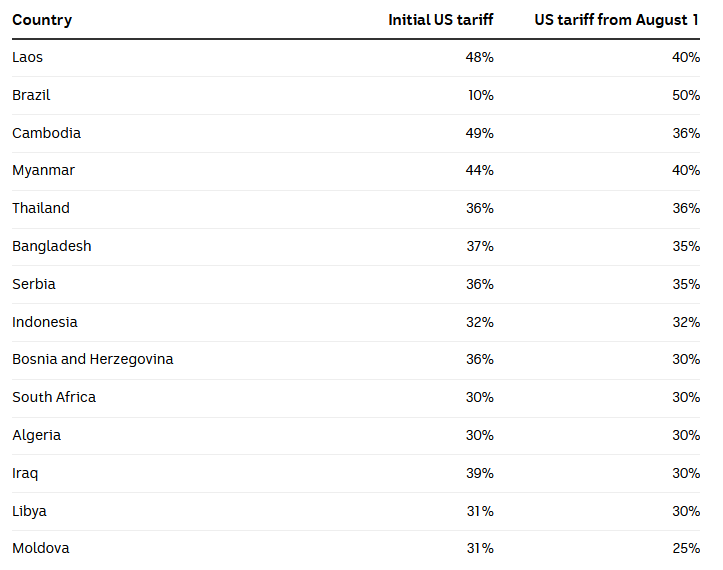The image size is (723, 570).
Task: Click Iraq's 39% initial tariff value
Action: 480,473
